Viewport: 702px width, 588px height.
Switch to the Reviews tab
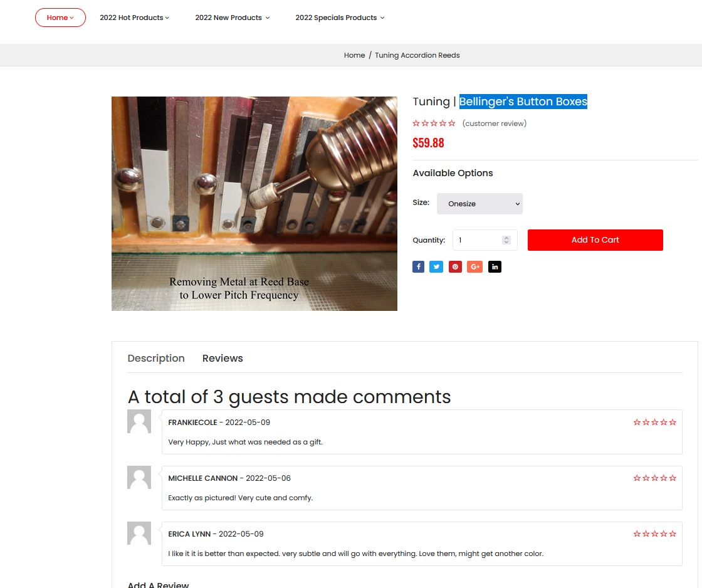223,359
